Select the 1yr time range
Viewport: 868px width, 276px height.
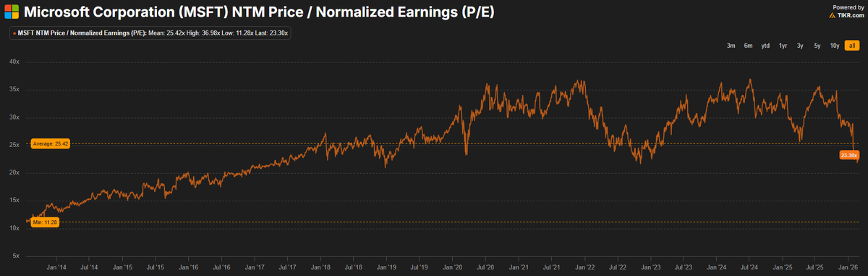pos(783,46)
